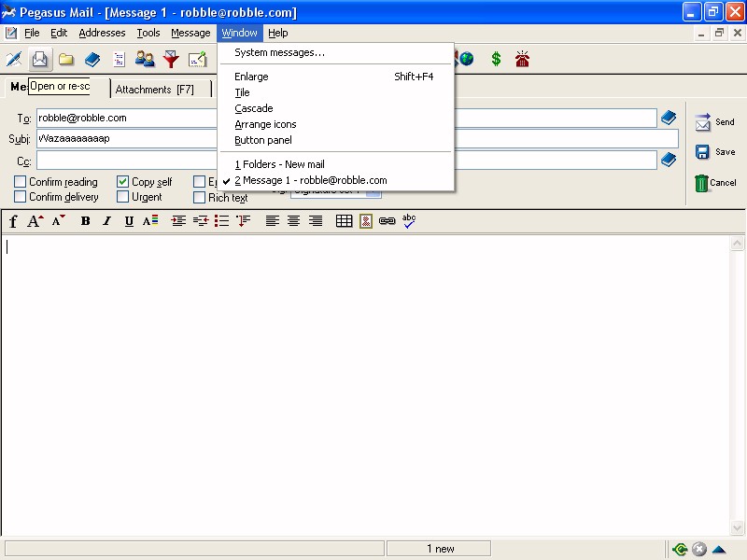Click the green dollar sign icon
747x560 pixels.
coord(496,59)
